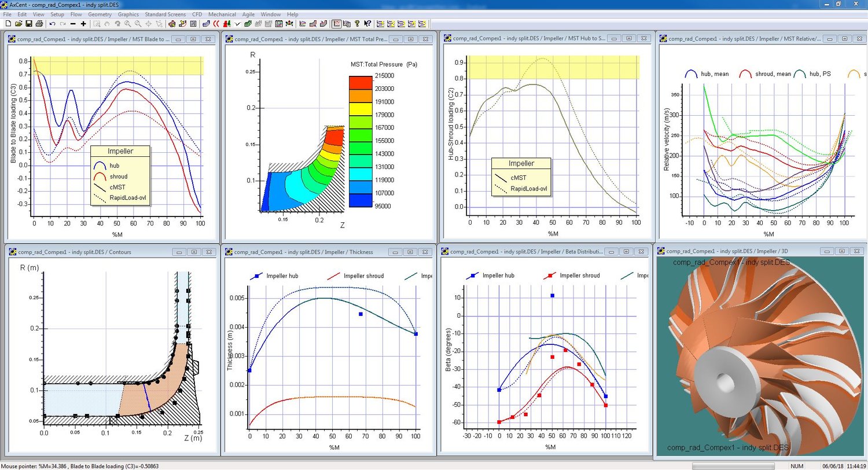
Task: Click the yellow Help question mark icon
Action: coord(357,24)
